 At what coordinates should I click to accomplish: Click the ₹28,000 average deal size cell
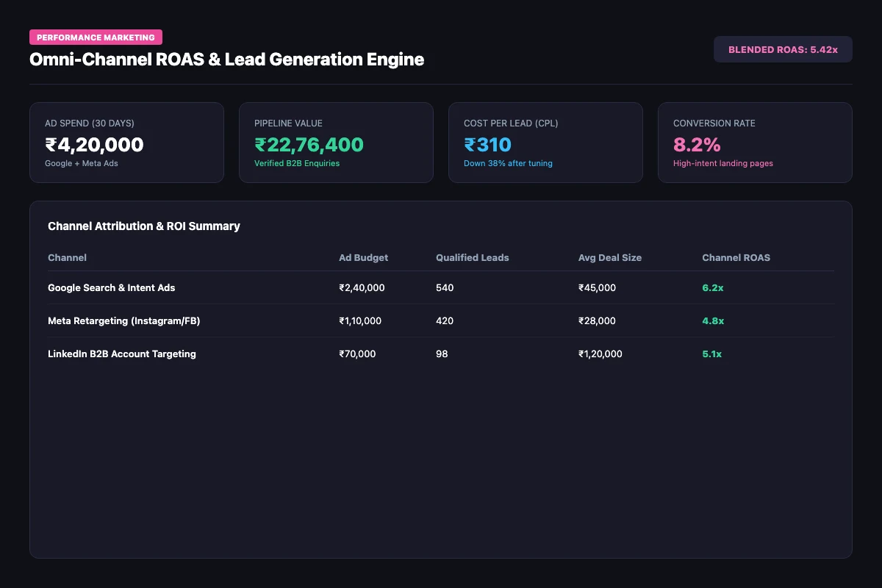click(597, 320)
